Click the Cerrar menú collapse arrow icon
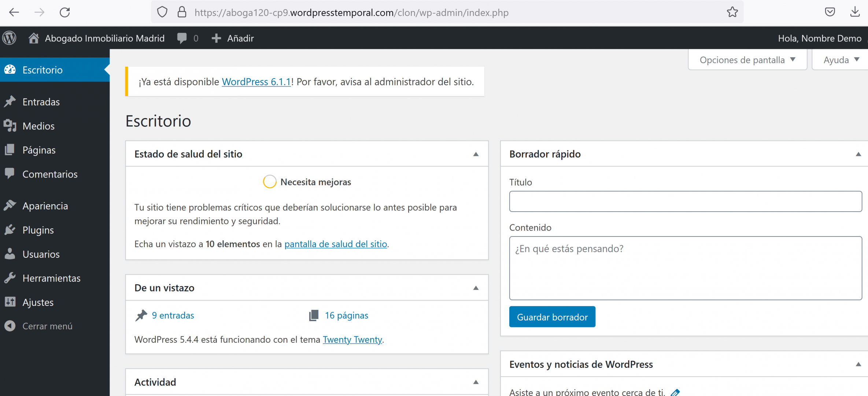Image resolution: width=868 pixels, height=396 pixels. [10, 326]
